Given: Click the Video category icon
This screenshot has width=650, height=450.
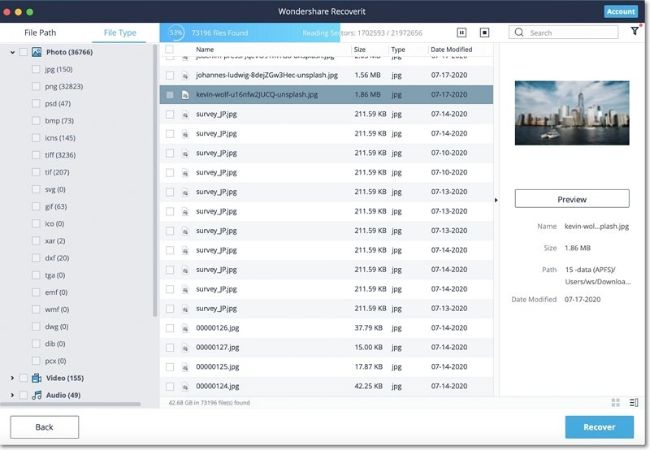Looking at the screenshot, I should [37, 378].
